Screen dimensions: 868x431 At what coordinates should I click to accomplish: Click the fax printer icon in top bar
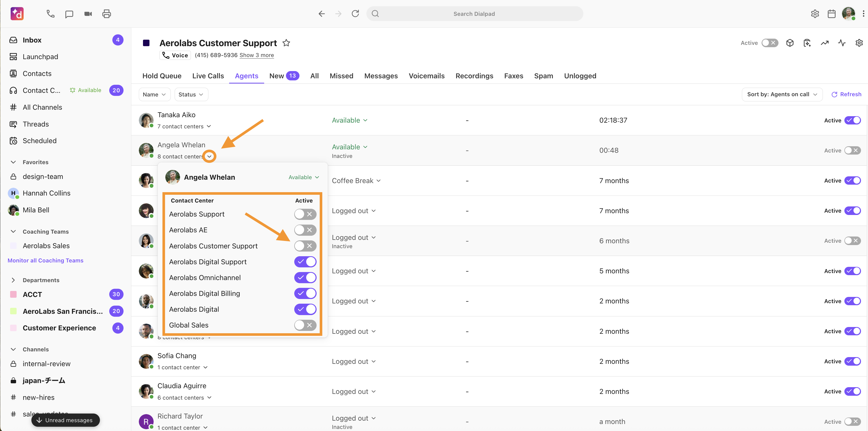click(106, 14)
